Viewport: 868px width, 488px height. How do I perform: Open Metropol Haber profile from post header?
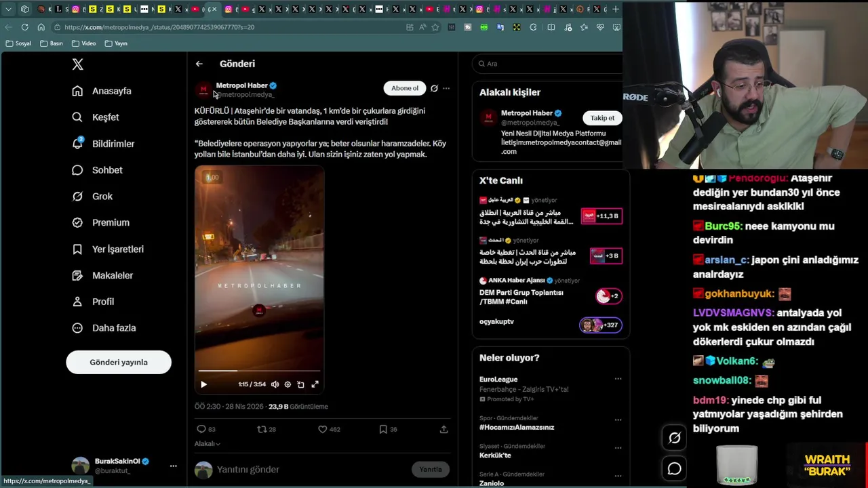(x=241, y=85)
